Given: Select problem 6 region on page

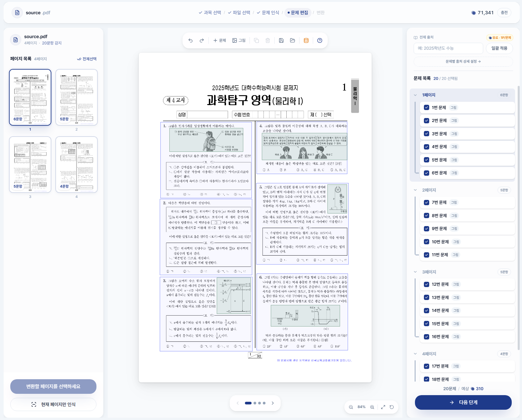Looking at the screenshot, I should coord(302,312).
